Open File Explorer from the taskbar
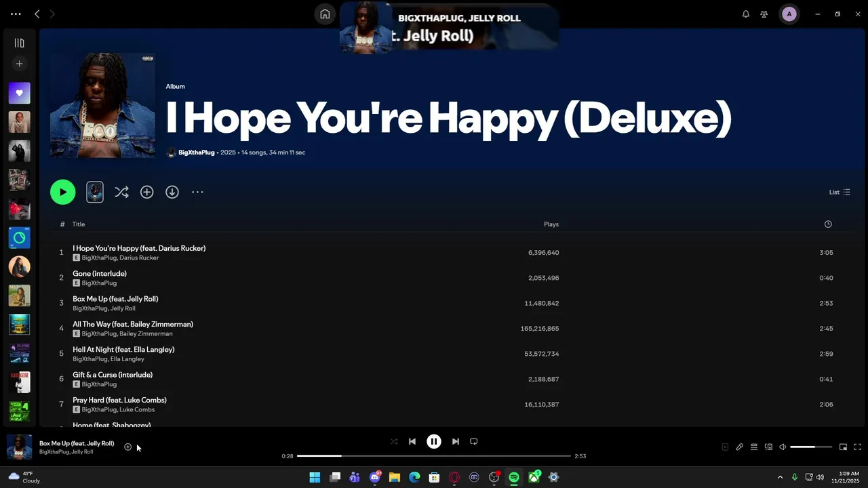 pos(395,477)
